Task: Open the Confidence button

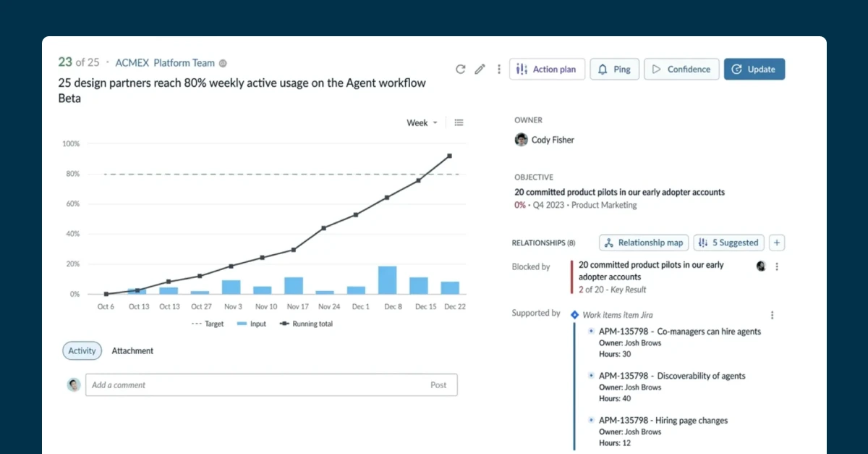Action: [x=681, y=70]
